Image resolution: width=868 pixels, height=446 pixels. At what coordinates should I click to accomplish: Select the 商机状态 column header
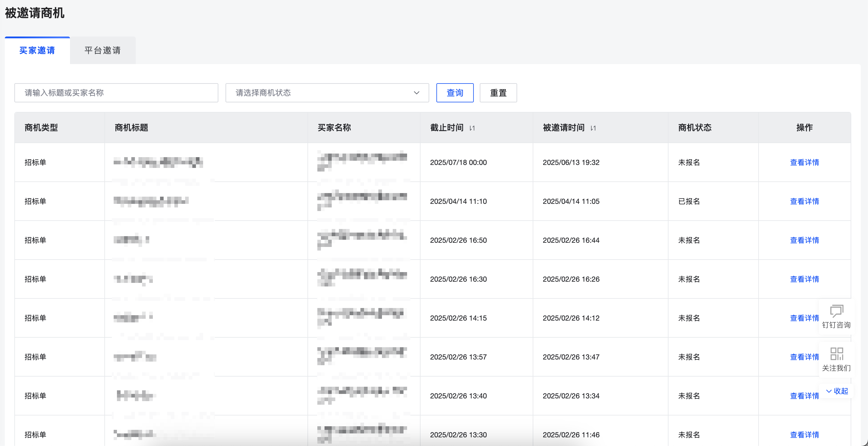695,128
